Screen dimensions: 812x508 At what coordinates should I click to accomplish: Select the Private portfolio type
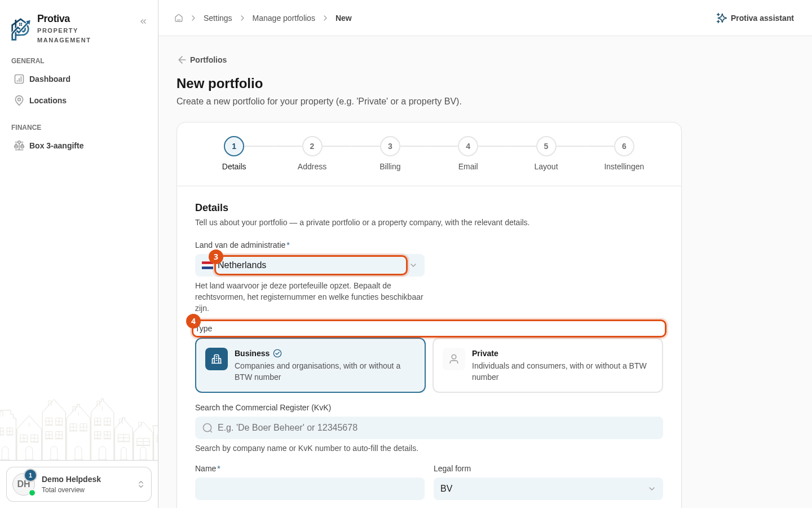pyautogui.click(x=548, y=365)
